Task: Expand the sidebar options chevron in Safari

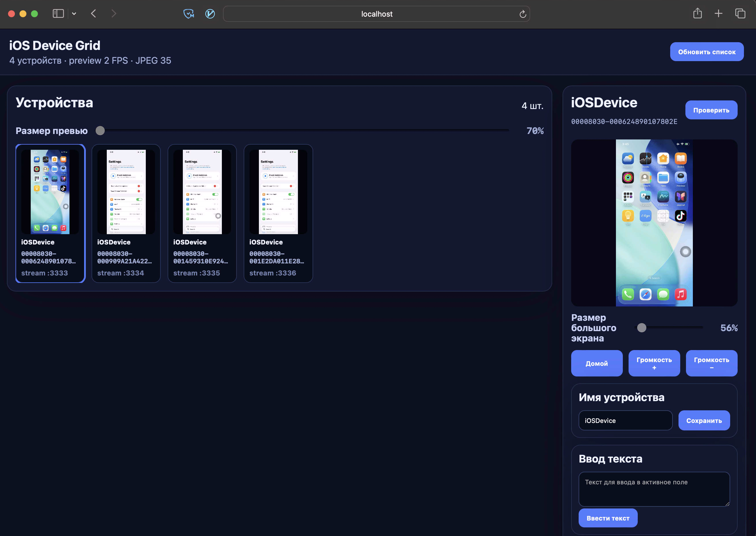Action: point(74,13)
